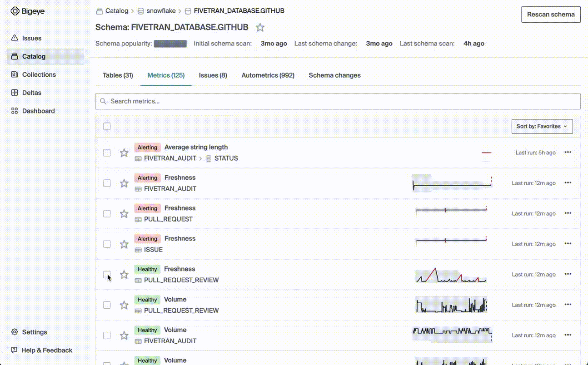The height and width of the screenshot is (365, 588).
Task: Focus the Search metrics input field
Action: [x=338, y=101]
